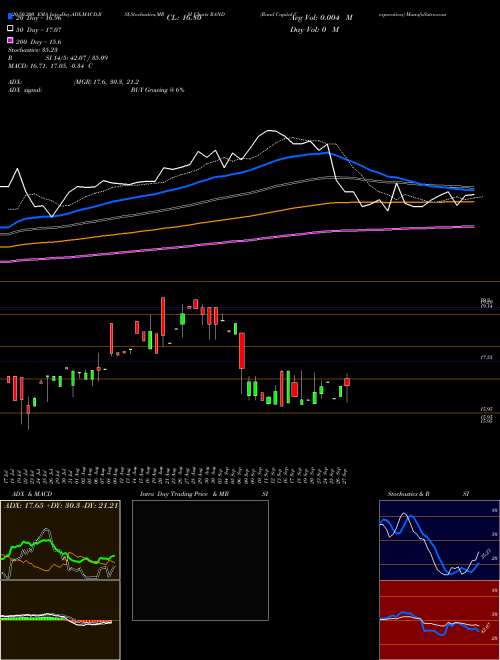
Task: Select the '50 Day - 17.07' legend text
Action: click(38, 30)
